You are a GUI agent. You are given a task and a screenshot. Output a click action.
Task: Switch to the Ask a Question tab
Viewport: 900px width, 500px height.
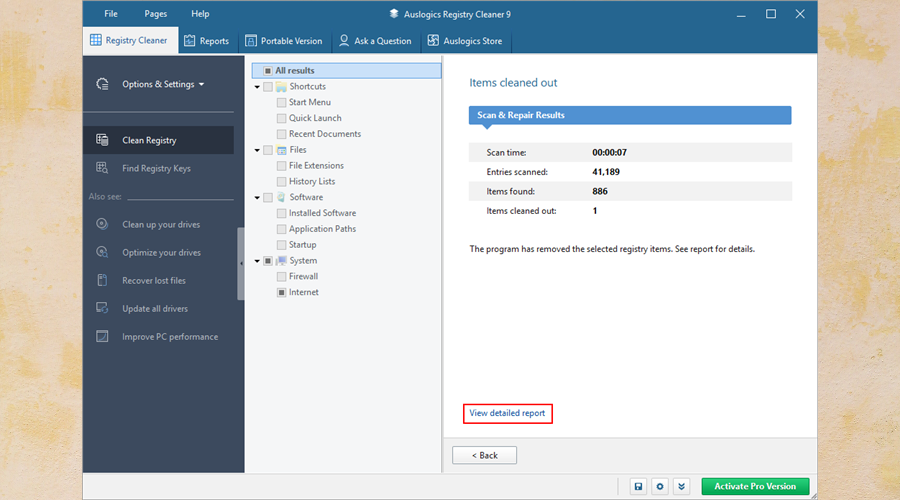(x=375, y=41)
